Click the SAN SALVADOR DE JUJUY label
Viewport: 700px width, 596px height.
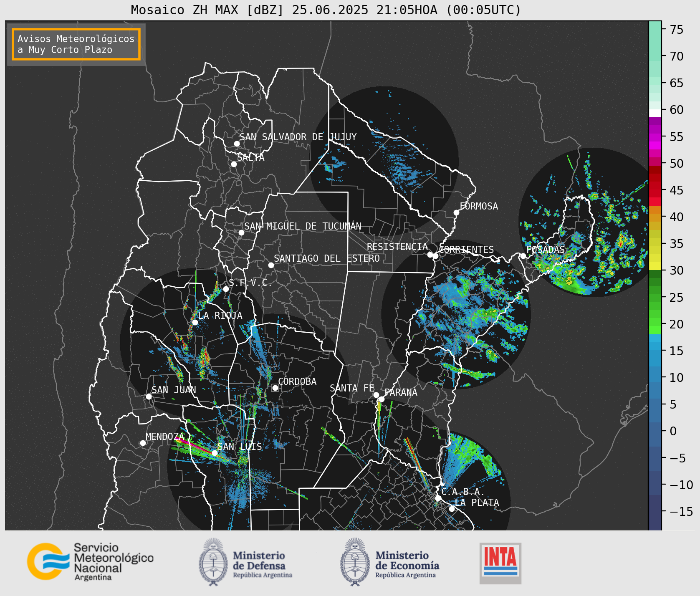pos(298,137)
